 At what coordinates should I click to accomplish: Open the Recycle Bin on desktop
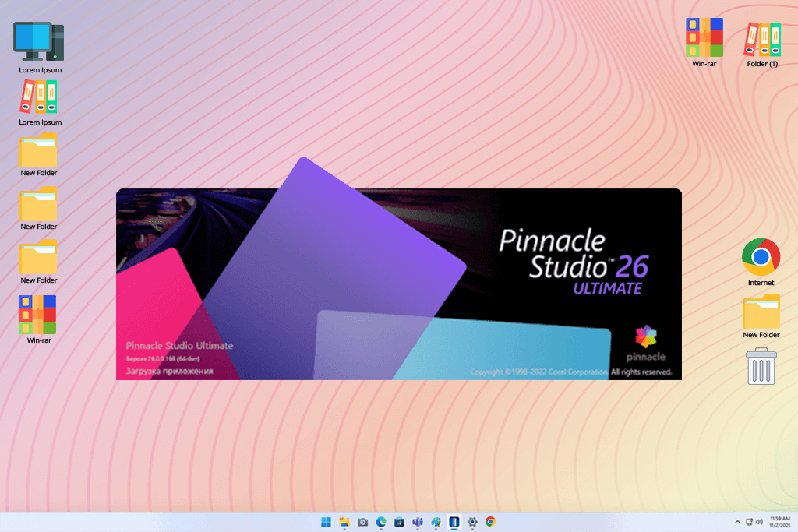[x=761, y=366]
